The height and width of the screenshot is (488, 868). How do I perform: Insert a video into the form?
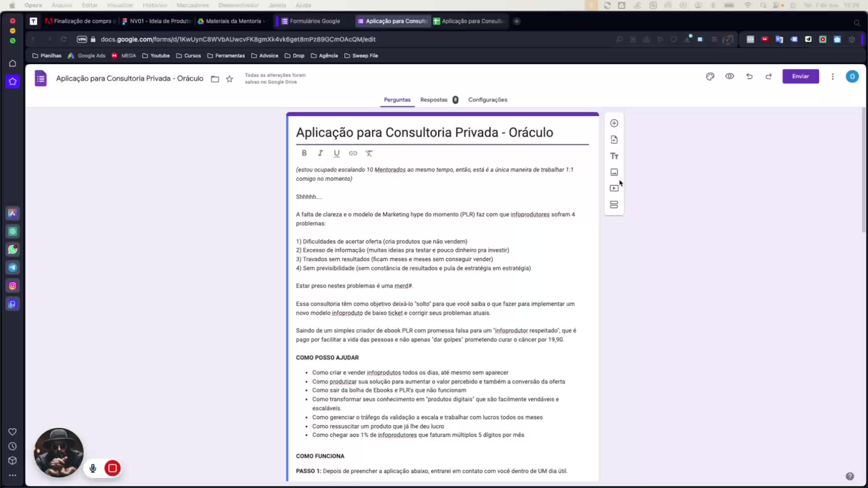[x=614, y=188]
